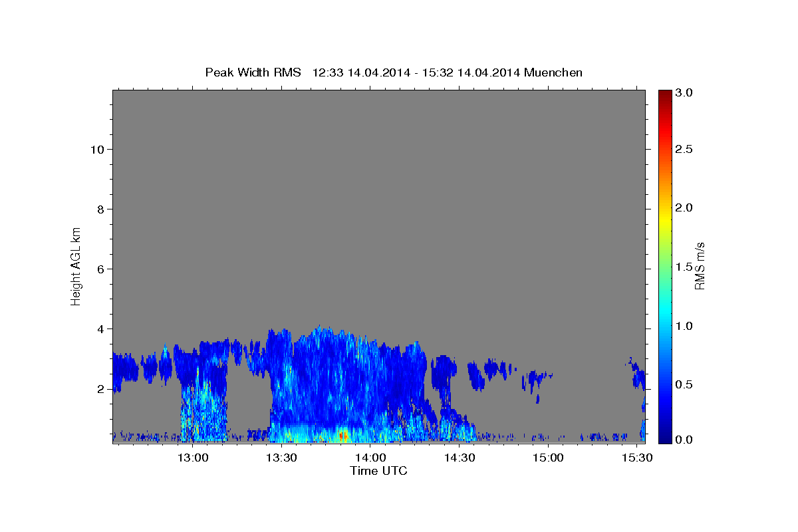Click the 'RMS m/s' colorbar label
The height and width of the screenshot is (532, 798).
tap(699, 266)
